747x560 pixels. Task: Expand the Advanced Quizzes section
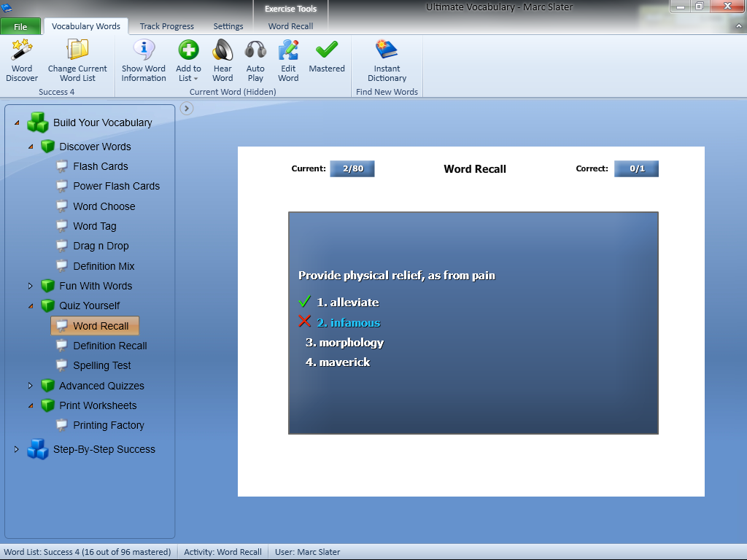[x=31, y=386]
